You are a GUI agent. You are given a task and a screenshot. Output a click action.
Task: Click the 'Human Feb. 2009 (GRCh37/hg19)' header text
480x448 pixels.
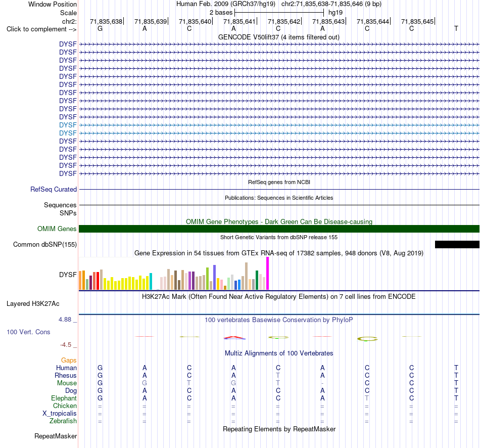click(226, 4)
